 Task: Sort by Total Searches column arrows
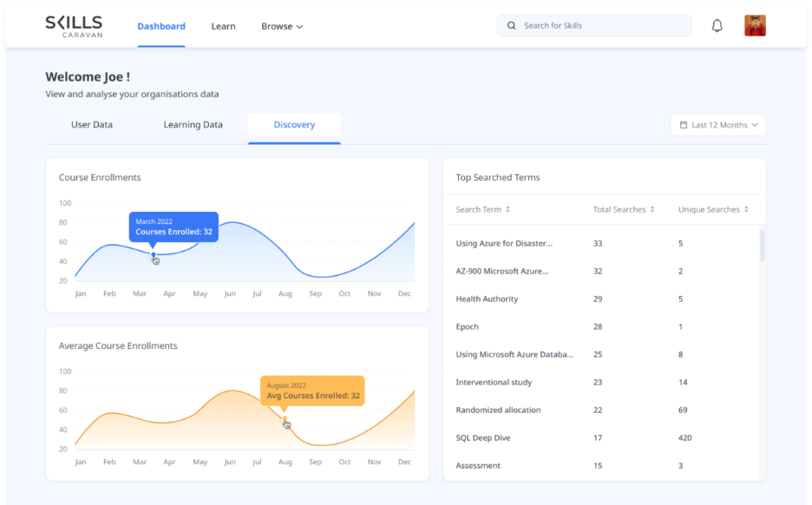pyautogui.click(x=652, y=210)
